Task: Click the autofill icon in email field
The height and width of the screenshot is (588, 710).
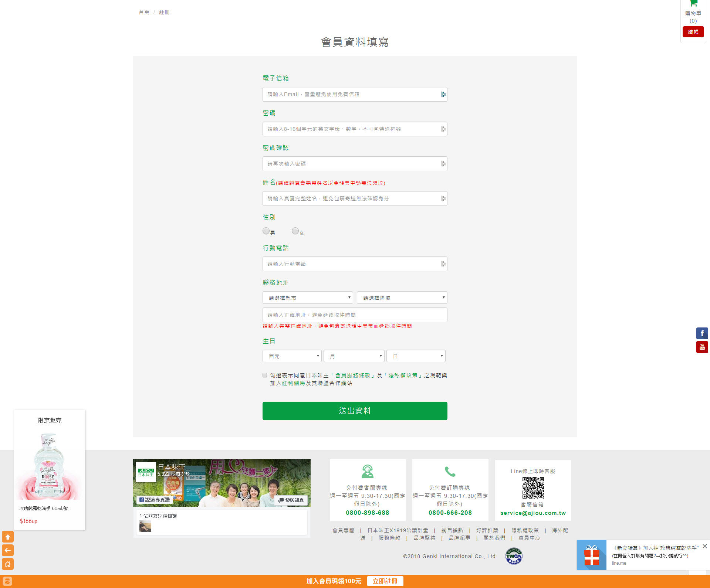Action: pos(443,94)
